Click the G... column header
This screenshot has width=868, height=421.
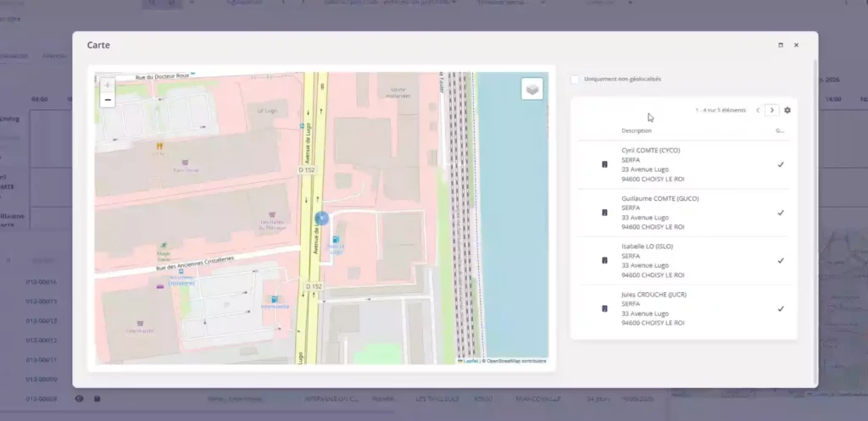click(780, 131)
